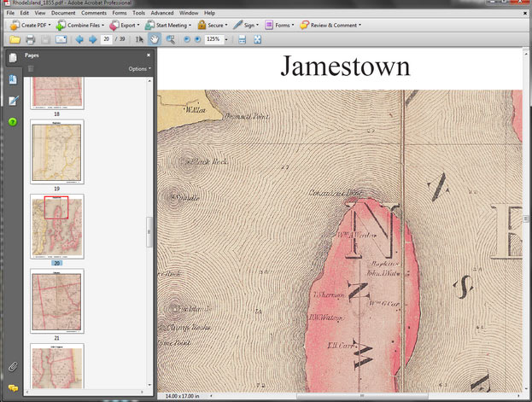Click the zoom out minus icon
Viewport: 532px width, 402px height.
(x=186, y=40)
